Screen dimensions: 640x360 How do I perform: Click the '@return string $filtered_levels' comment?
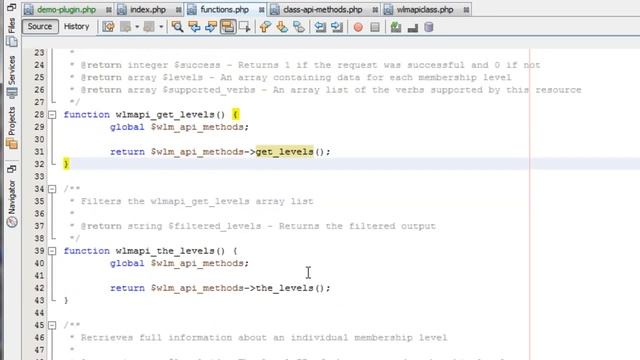point(258,226)
